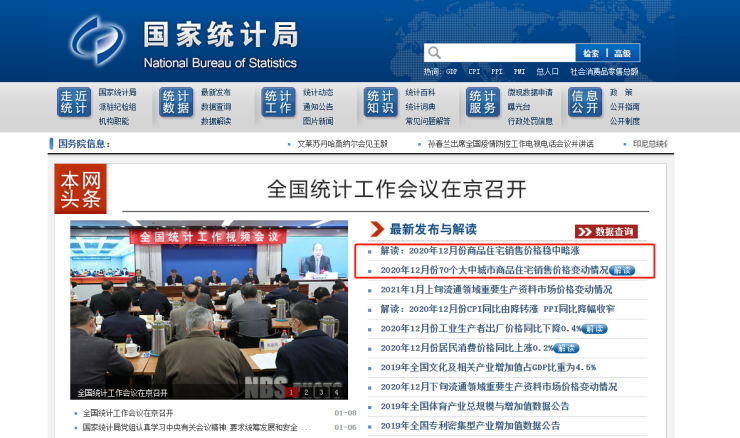This screenshot has height=438, width=740.
Task: Open 2020年12月下旬流通领域重要生产资料市场价格变动情况
Action: tap(499, 387)
